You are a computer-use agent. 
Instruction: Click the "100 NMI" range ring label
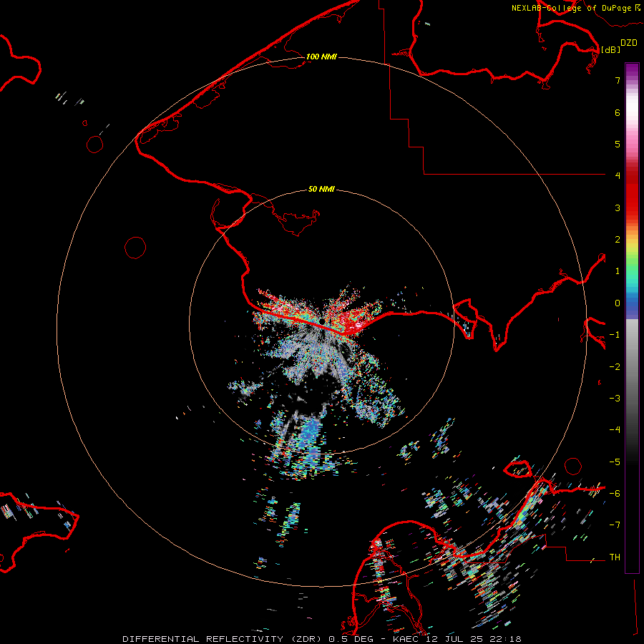pos(321,57)
